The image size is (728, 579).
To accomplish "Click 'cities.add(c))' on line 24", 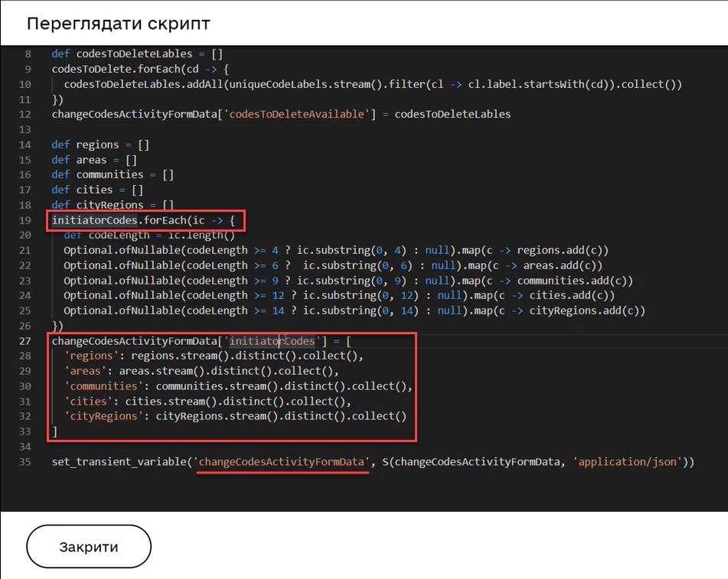I will (572, 295).
